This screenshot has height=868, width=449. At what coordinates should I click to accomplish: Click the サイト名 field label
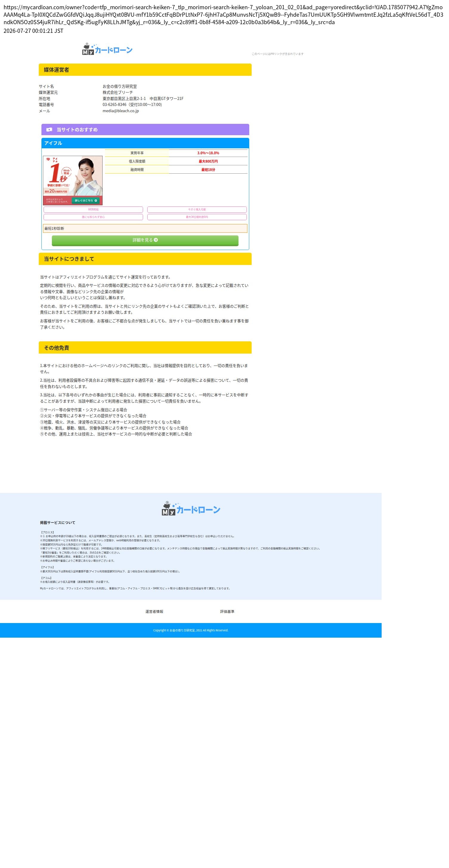coord(46,87)
